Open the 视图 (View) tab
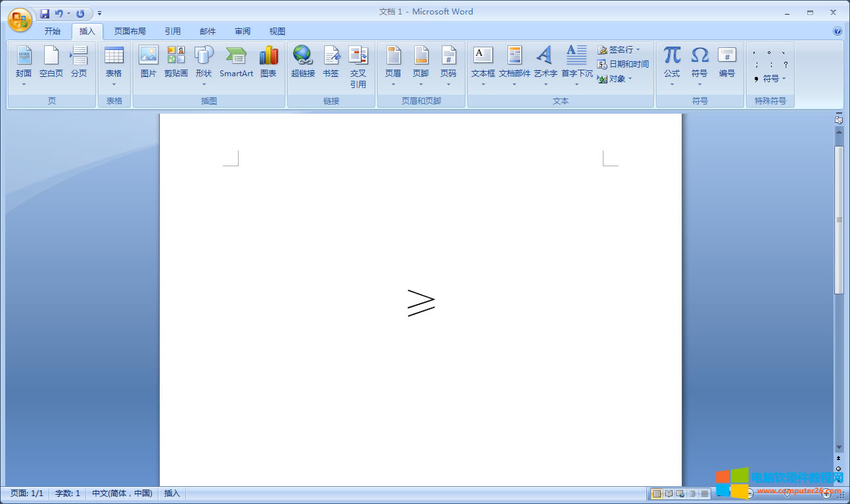 tap(277, 31)
